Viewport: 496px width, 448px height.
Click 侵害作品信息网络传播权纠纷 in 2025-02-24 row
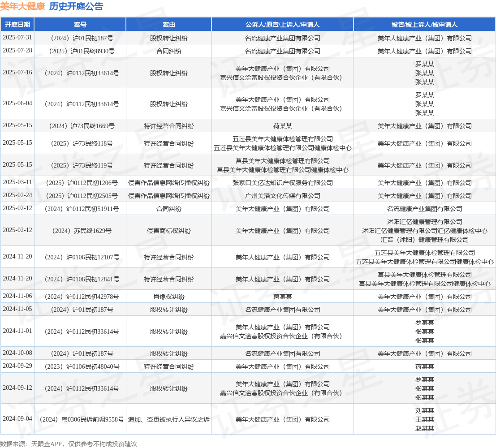coord(168,196)
